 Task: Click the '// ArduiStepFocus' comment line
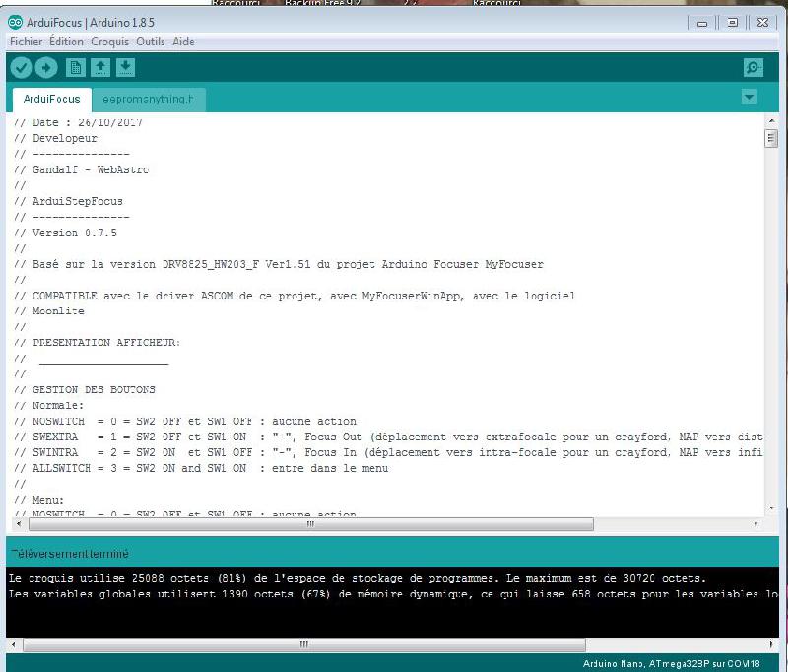68,201
